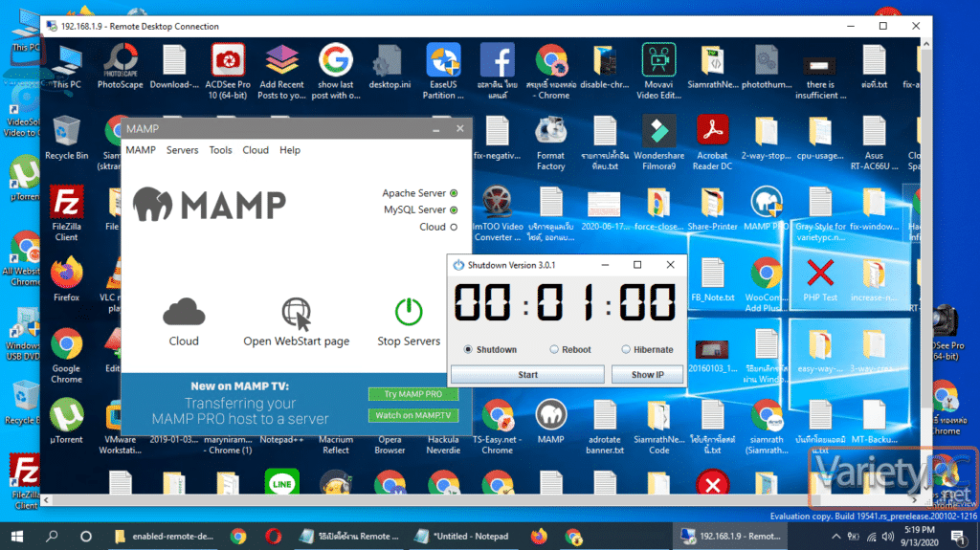
Task: Click left arrow of horizontal scrollbar
Action: click(46, 500)
